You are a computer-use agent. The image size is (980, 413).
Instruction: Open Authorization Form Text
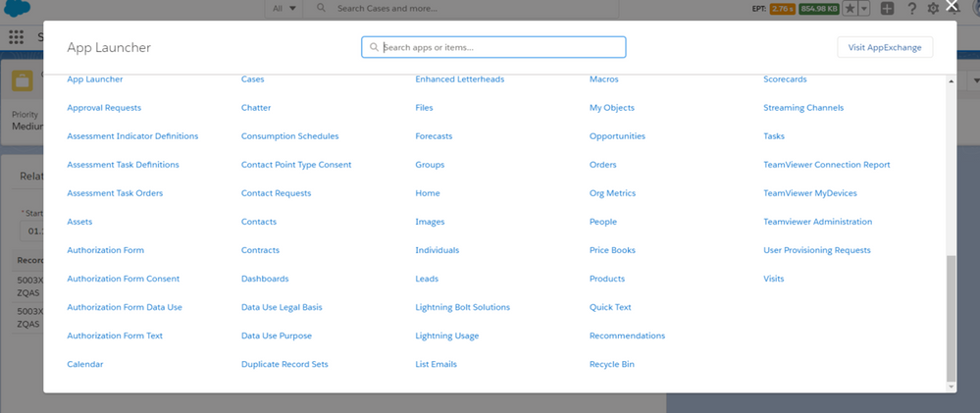(115, 336)
